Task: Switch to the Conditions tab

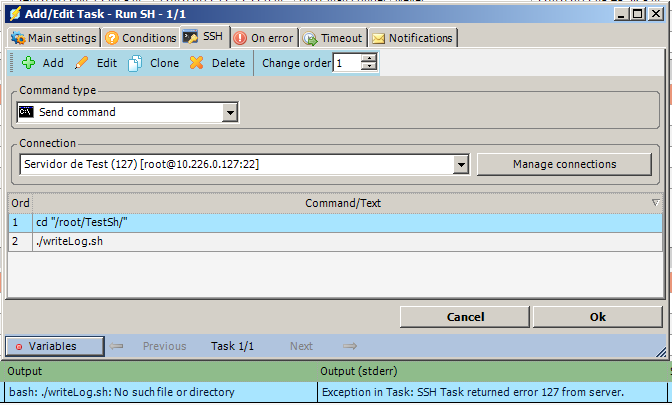Action: tap(139, 38)
